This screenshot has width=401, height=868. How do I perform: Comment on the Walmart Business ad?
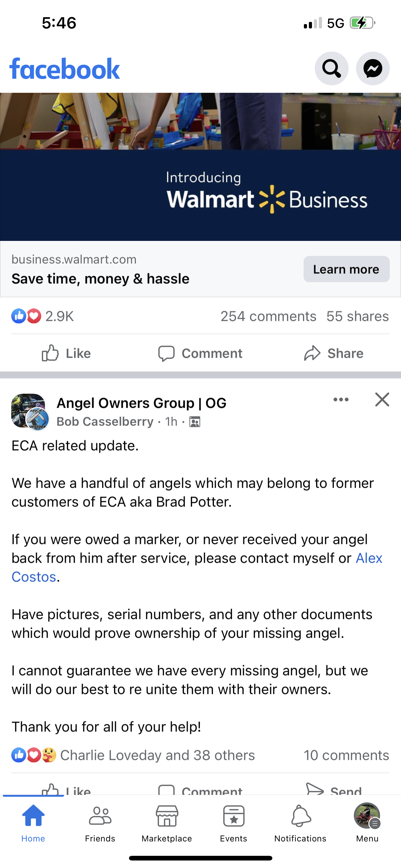pyautogui.click(x=200, y=353)
